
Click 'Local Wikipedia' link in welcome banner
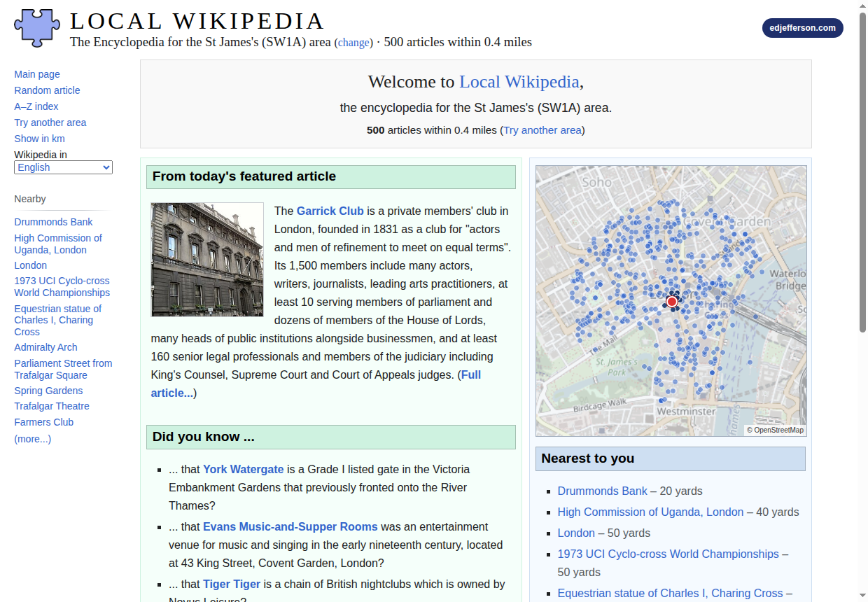tap(519, 82)
